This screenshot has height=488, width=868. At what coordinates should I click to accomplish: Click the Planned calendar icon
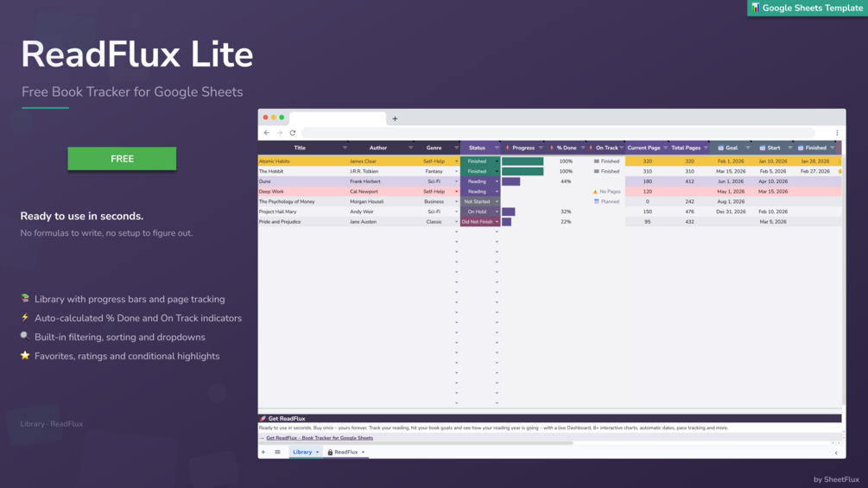[596, 201]
